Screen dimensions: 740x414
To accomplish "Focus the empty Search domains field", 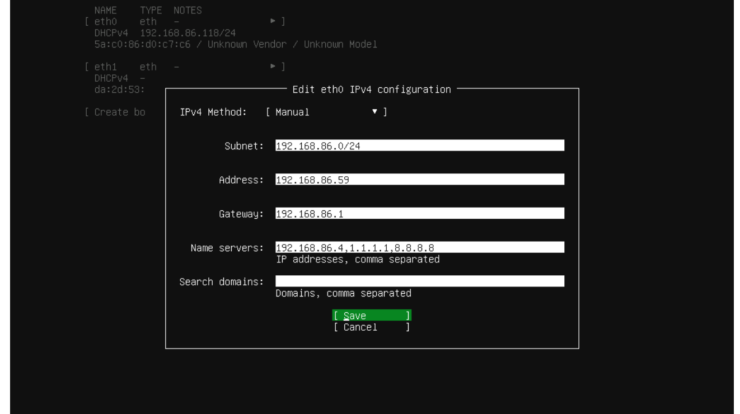I will tap(419, 281).
